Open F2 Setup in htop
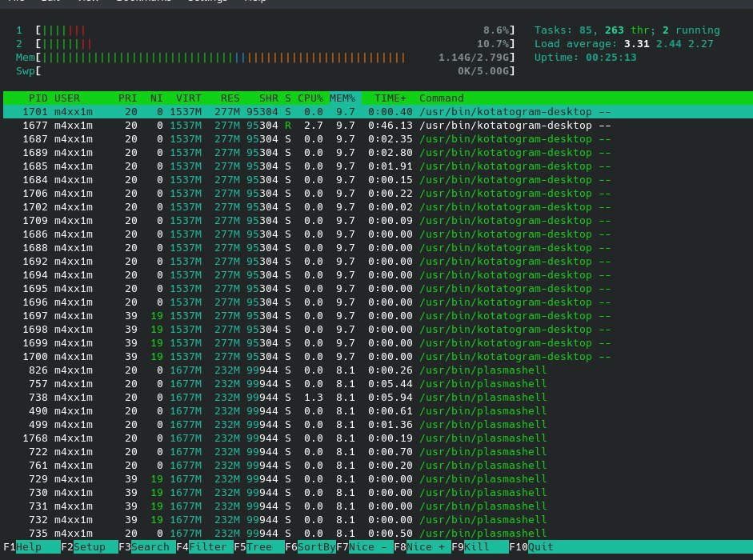753x560 pixels. (x=90, y=547)
